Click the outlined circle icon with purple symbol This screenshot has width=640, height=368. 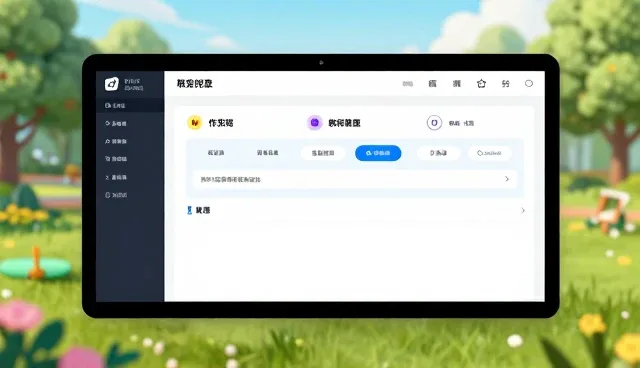[x=434, y=122]
